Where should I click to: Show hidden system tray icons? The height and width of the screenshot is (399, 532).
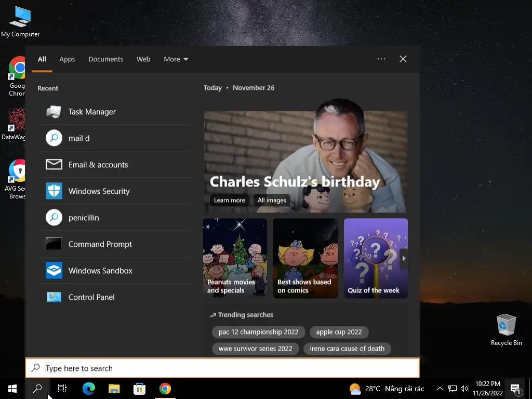[440, 389]
